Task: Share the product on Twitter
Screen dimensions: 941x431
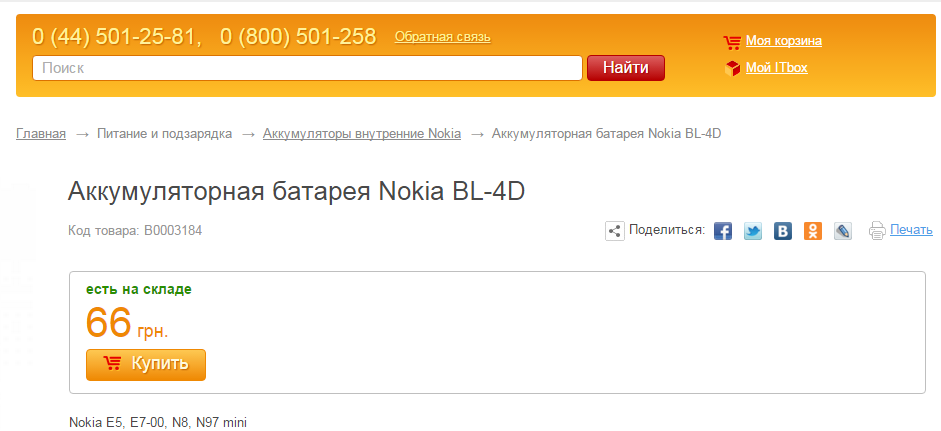Action: tap(753, 231)
